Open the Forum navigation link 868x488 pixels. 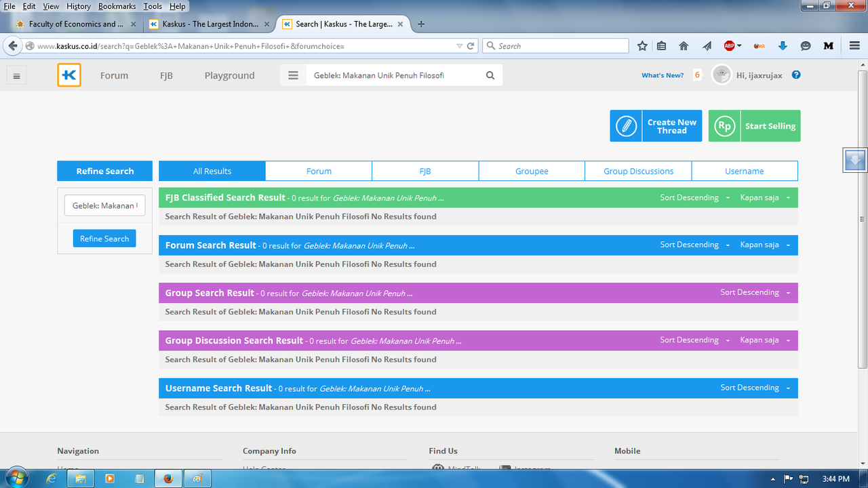pyautogui.click(x=114, y=75)
